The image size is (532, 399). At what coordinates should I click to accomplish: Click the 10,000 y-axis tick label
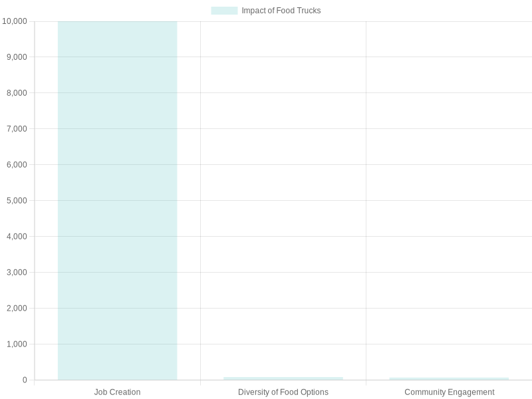point(15,21)
